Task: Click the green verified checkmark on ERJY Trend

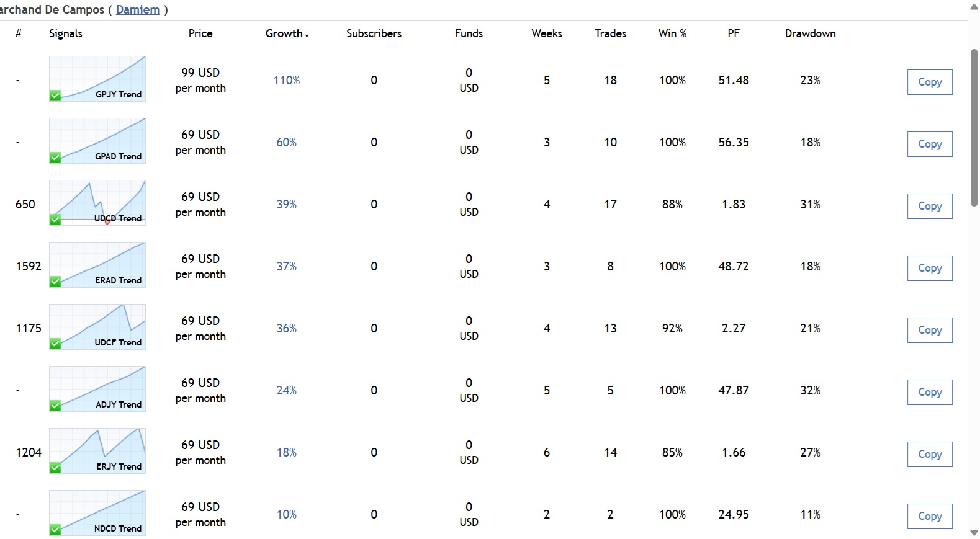Action: [55, 468]
